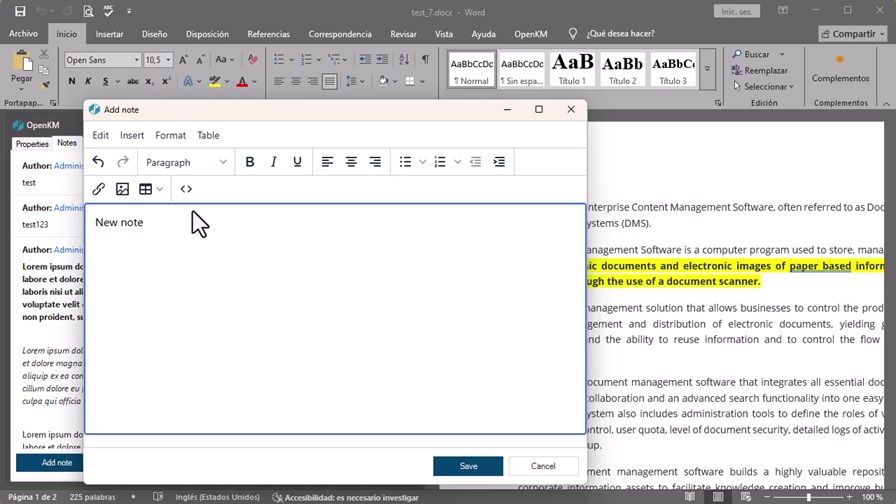Redo edit in Add note editor
Viewport: 896px width, 504px height.
(x=123, y=162)
